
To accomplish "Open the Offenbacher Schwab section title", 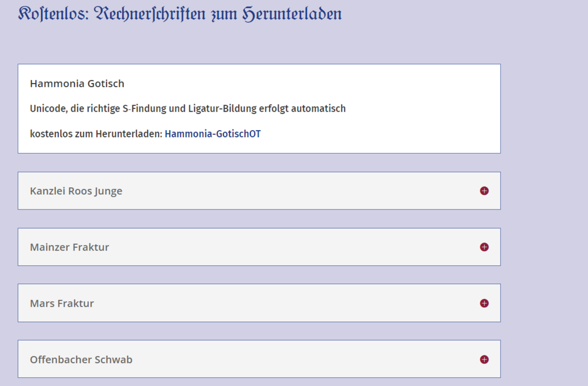I will (x=81, y=360).
